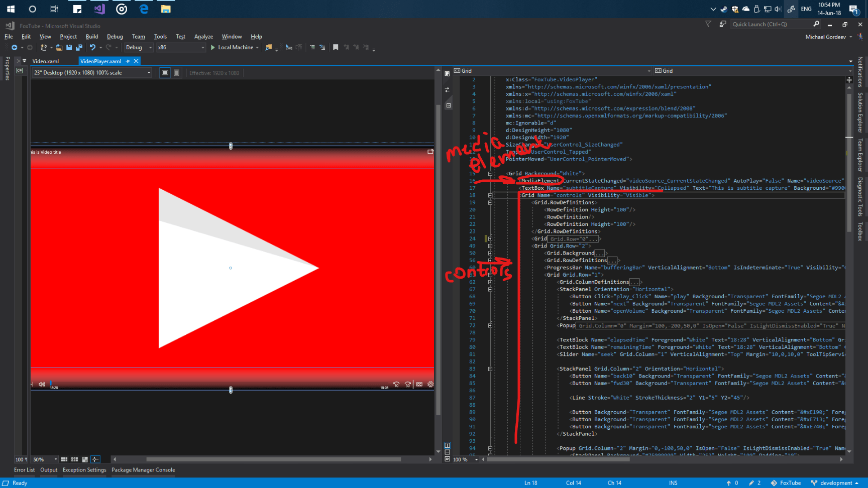Click the Navigate Backward arrow icon
The width and height of the screenshot is (868, 488).
tap(14, 48)
